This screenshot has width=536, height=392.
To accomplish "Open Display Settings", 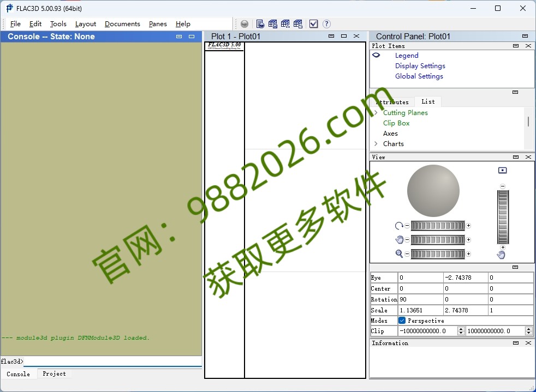I will [420, 65].
